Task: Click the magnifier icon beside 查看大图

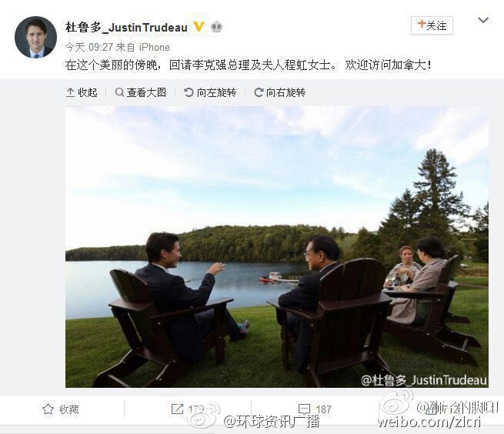Action: coord(119,92)
